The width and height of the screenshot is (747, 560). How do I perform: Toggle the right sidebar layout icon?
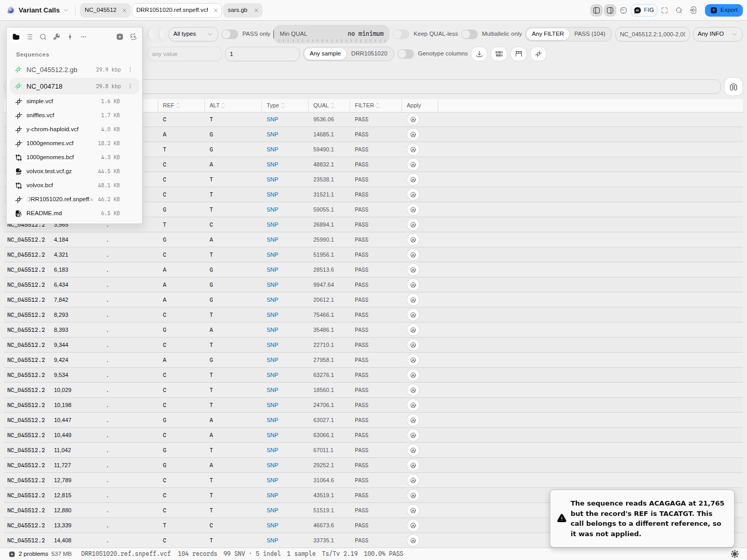[610, 10]
